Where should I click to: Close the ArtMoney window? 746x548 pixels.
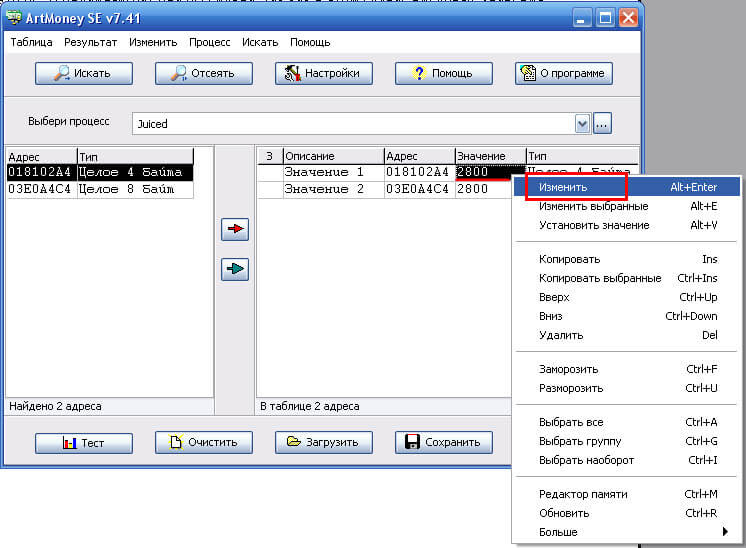[628, 18]
